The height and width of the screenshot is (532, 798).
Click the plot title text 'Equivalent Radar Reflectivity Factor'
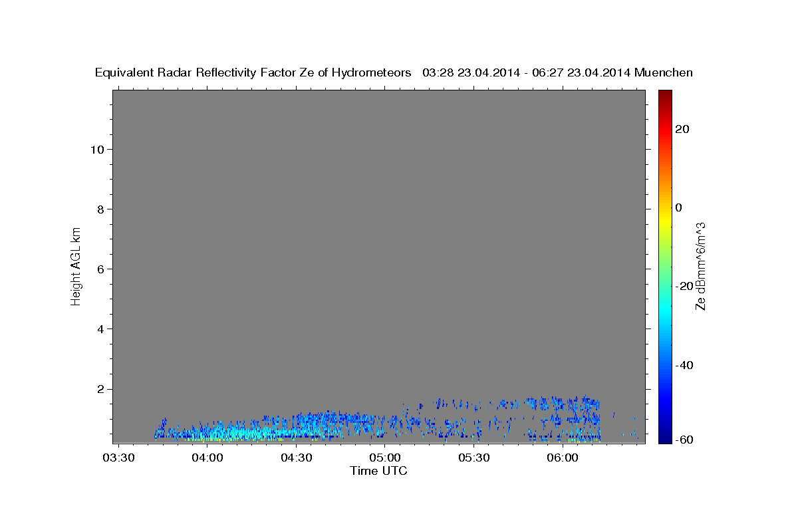[196, 73]
